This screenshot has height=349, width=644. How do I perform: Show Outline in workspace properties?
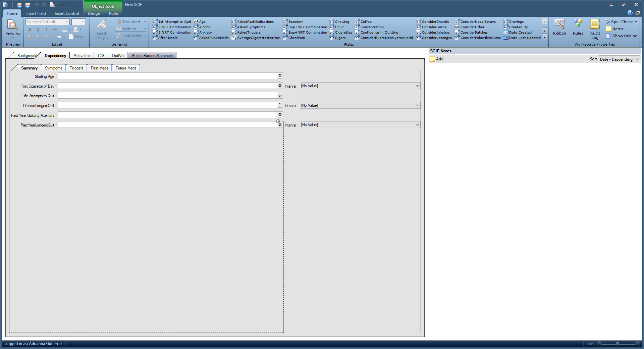click(x=621, y=36)
